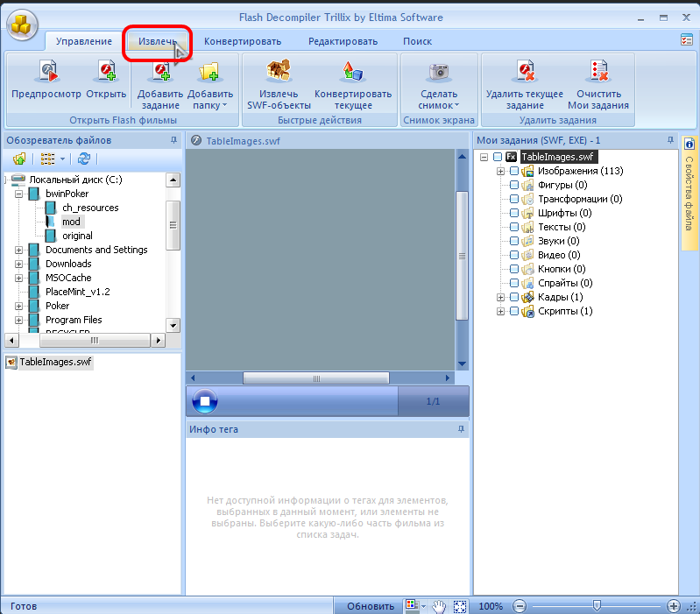Expand the Скрипты (1) node
This screenshot has width=700, height=614.
(x=500, y=312)
